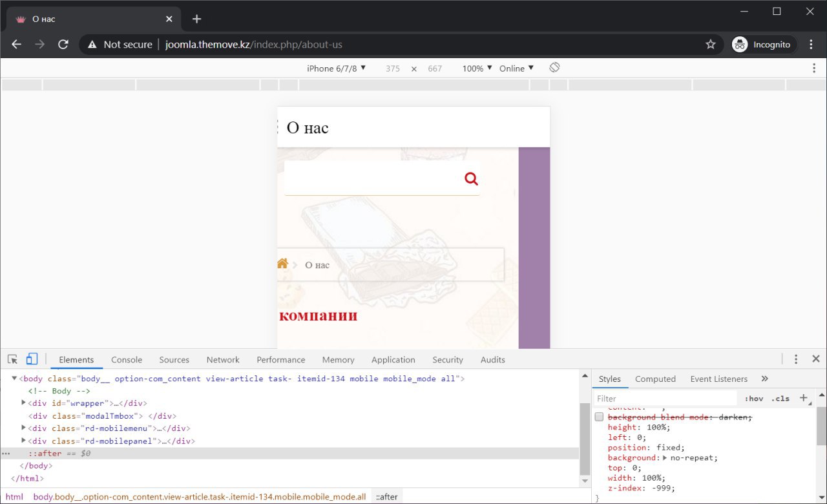Open the 100% zoom dropdown
The height and width of the screenshot is (504, 827).
(x=477, y=68)
